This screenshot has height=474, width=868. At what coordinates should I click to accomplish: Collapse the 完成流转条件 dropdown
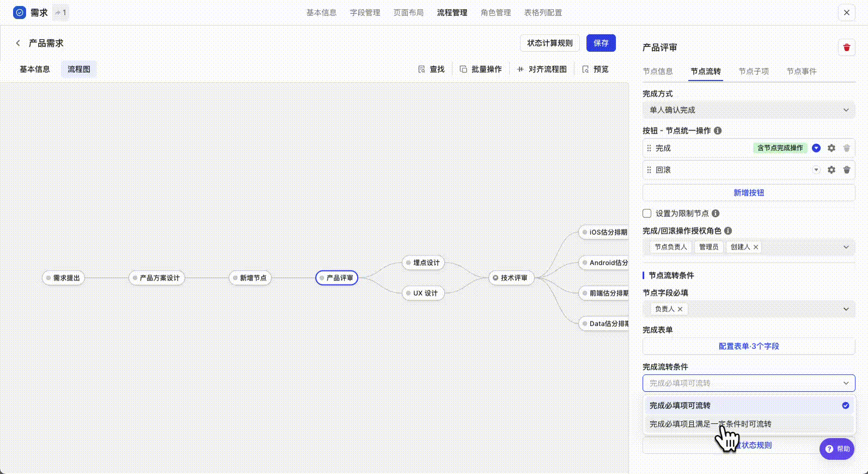pos(846,384)
